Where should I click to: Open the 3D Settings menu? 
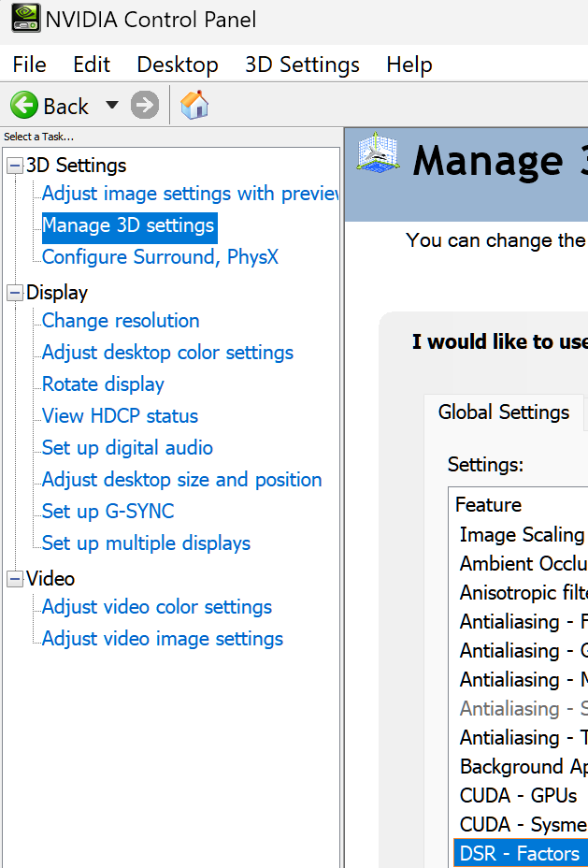click(302, 65)
